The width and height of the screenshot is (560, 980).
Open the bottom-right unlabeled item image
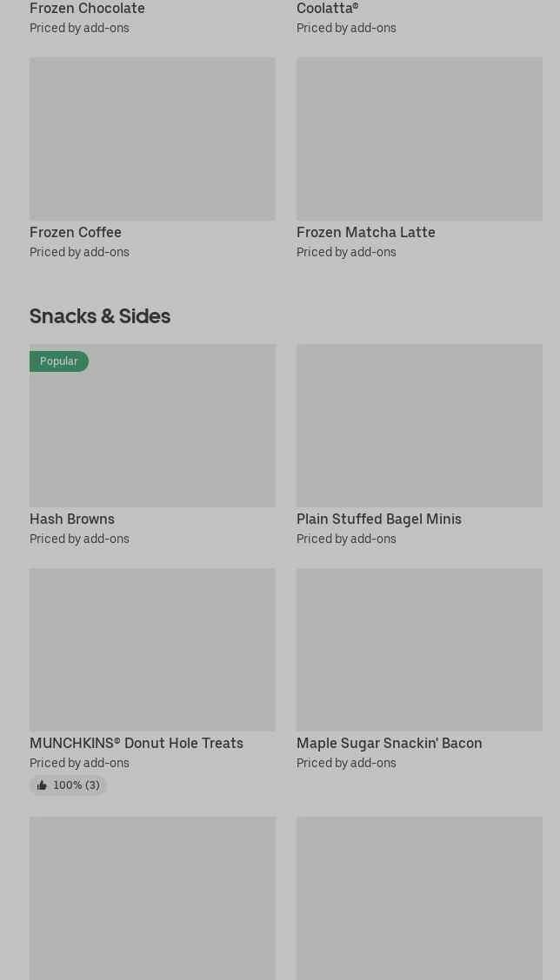(x=419, y=898)
